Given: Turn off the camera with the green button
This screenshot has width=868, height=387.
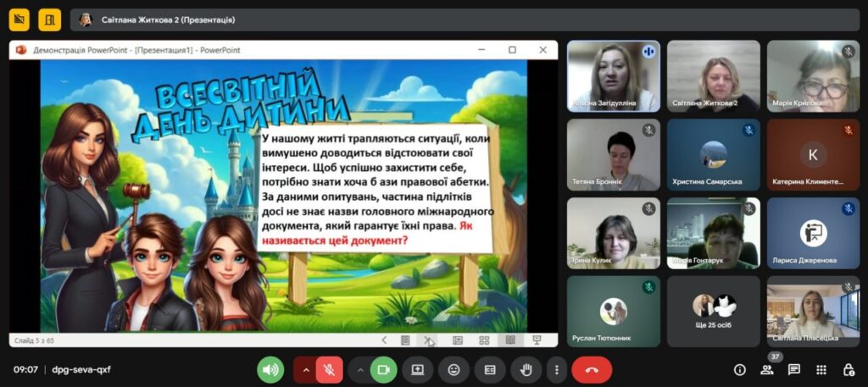Looking at the screenshot, I should pos(383,369).
